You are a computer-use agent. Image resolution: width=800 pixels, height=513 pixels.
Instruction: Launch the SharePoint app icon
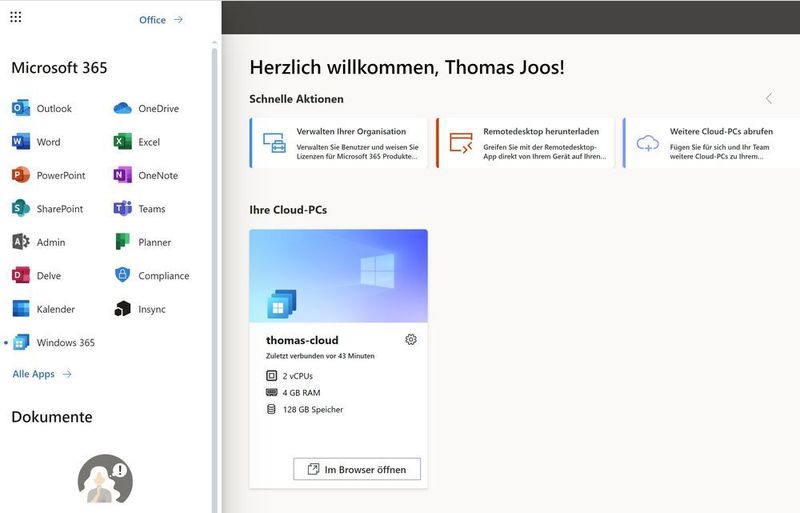pos(21,209)
